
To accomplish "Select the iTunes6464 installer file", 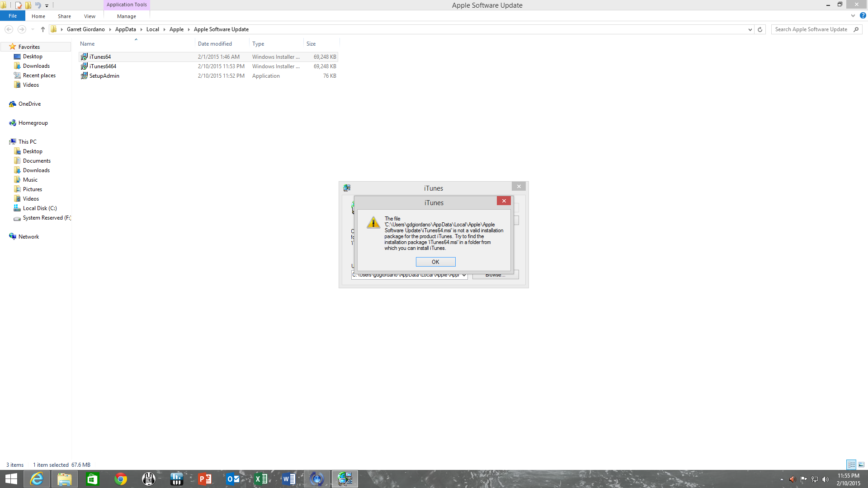I will (x=103, y=66).
